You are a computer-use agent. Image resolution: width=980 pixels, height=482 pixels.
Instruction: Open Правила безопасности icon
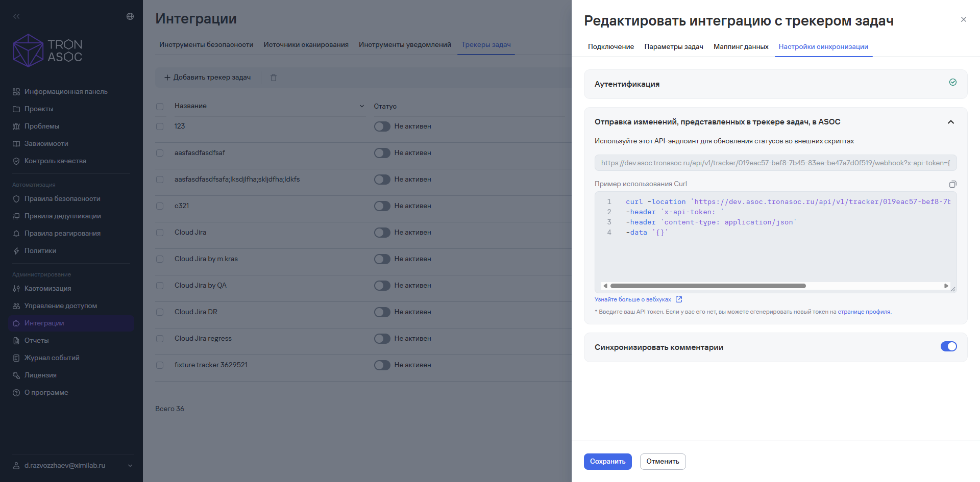click(x=16, y=199)
